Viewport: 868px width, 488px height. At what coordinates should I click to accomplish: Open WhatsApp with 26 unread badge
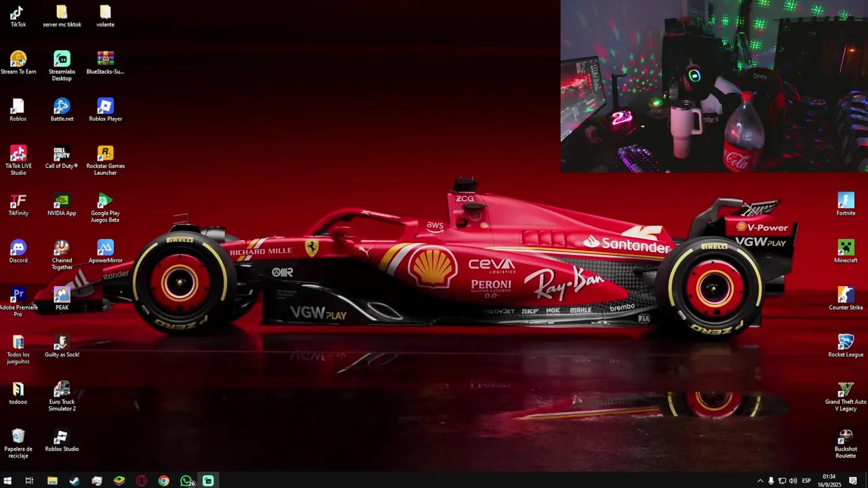click(x=186, y=481)
